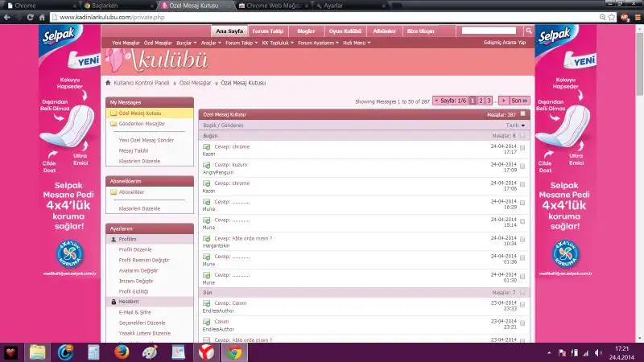Click the Abonelikler folder icon in sidebar
The image size is (644, 362).
click(x=114, y=192)
